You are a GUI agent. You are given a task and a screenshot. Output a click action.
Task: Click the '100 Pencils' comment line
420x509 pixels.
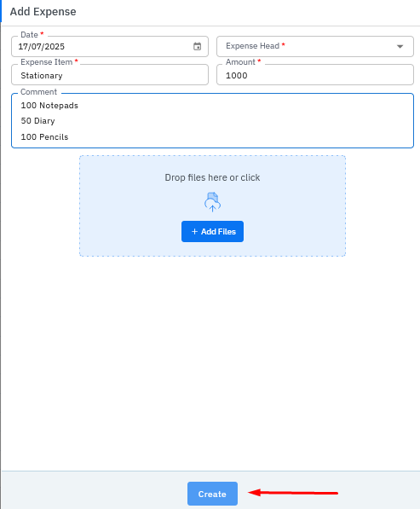(44, 137)
